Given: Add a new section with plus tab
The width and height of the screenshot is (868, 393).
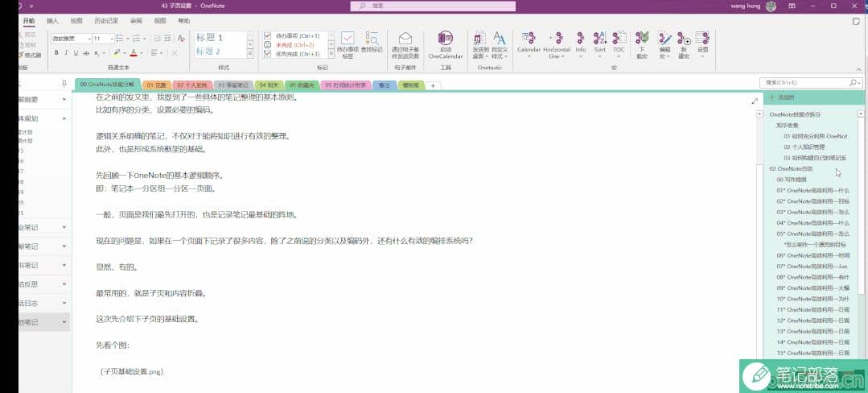Looking at the screenshot, I should (x=434, y=85).
